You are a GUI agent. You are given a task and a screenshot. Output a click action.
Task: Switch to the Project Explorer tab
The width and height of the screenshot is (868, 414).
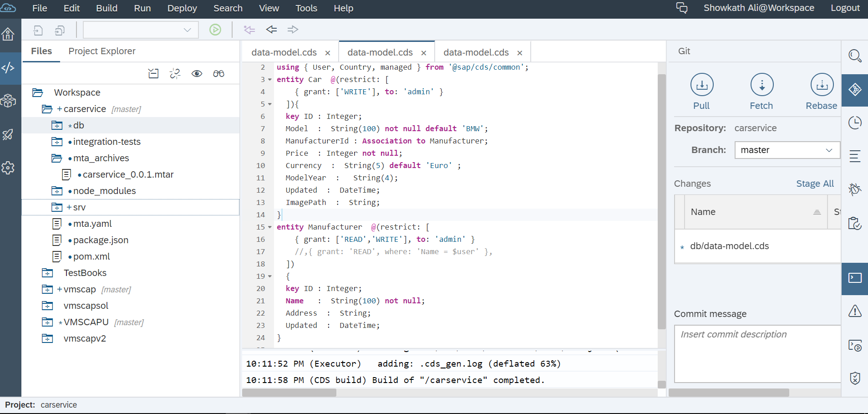[102, 51]
